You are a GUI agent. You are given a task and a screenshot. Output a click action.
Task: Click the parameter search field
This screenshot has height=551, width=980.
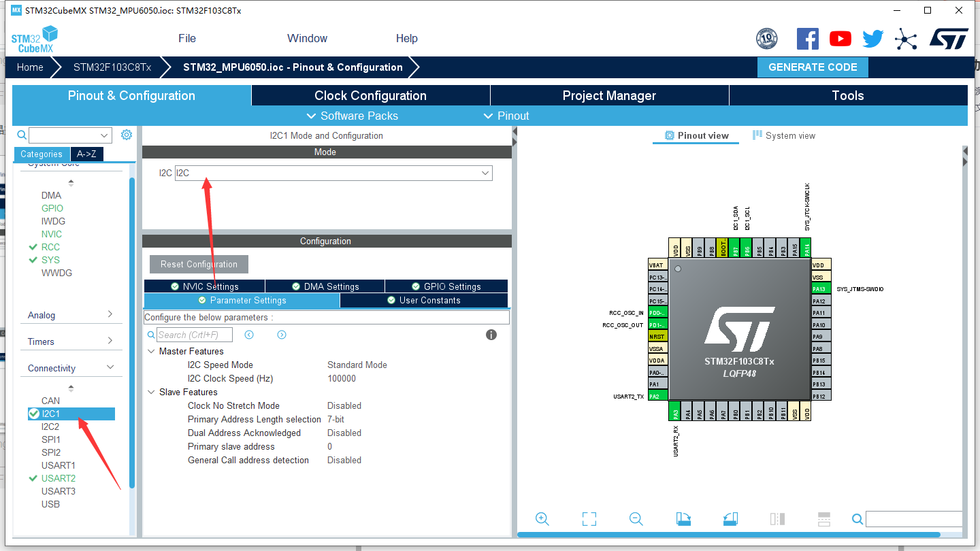[x=195, y=335]
